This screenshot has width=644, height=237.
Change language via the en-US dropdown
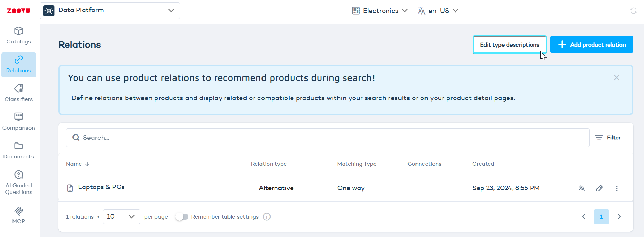pyautogui.click(x=438, y=11)
